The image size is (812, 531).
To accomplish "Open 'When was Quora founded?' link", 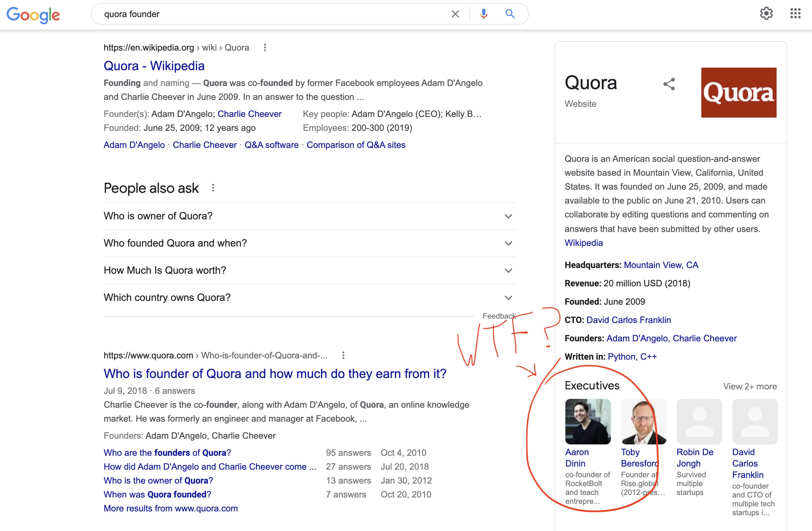I will click(157, 495).
